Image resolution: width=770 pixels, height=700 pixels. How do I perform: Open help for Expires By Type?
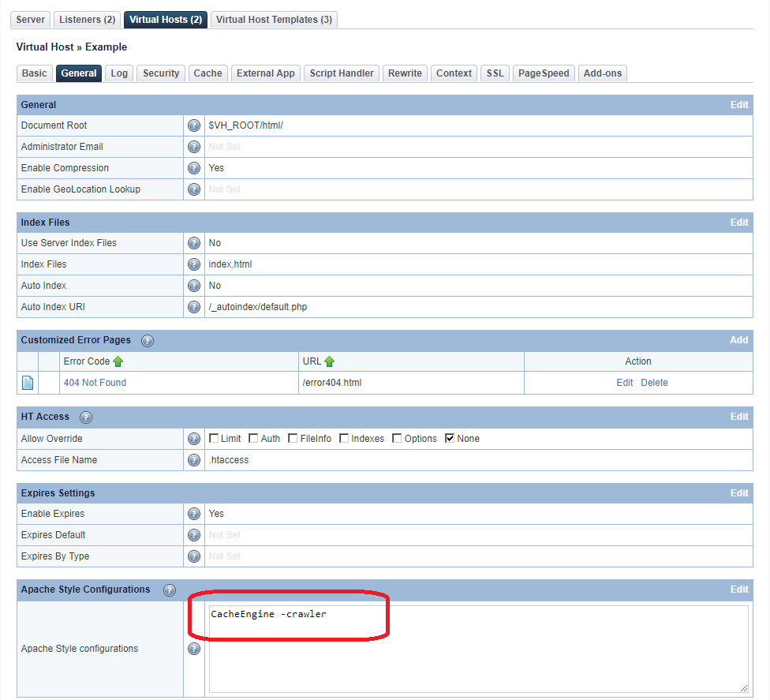194,556
